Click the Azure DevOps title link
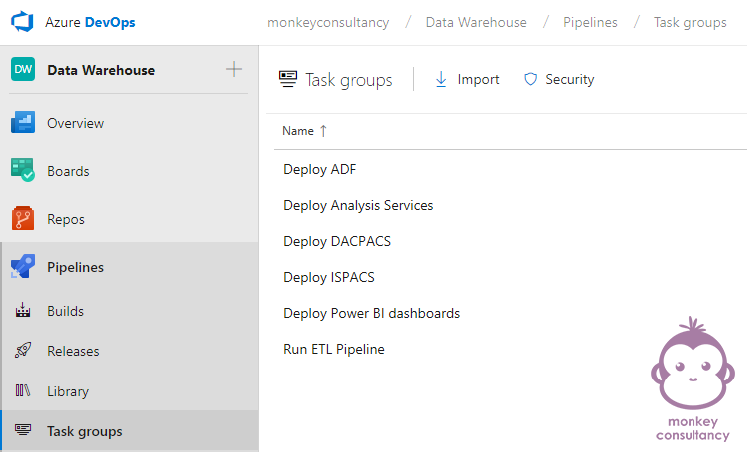747x452 pixels. [x=90, y=22]
